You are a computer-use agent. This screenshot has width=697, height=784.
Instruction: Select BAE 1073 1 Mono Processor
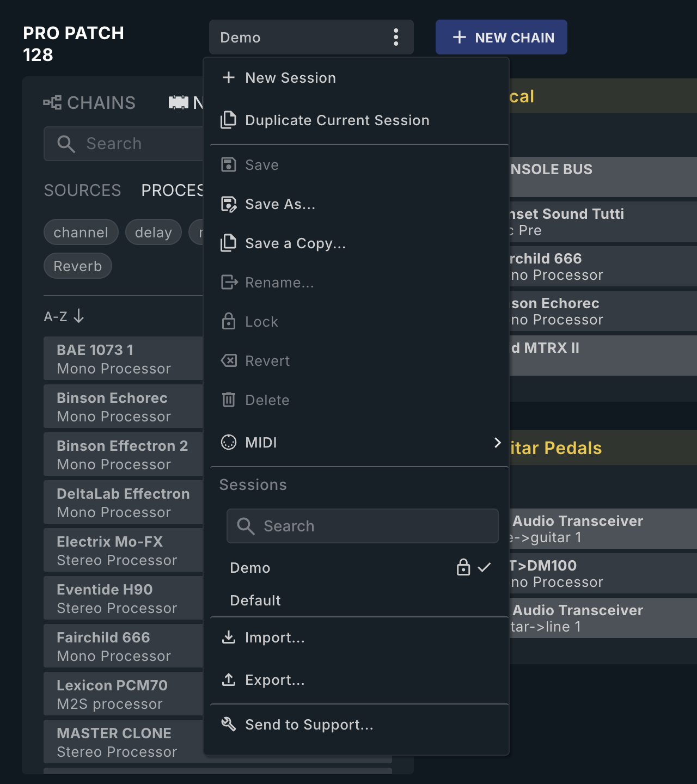coord(124,358)
